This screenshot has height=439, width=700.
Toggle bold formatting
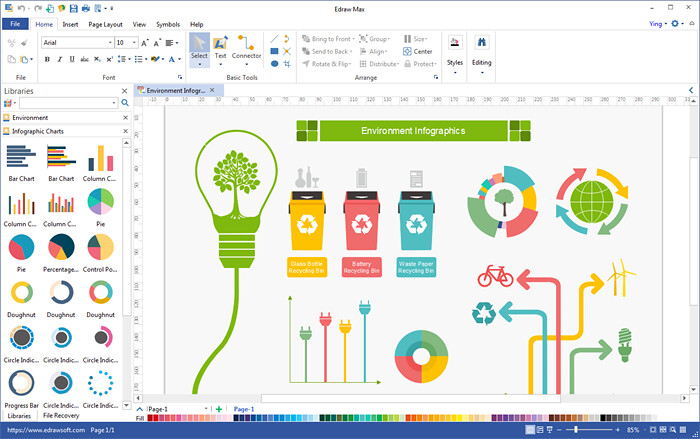pyautogui.click(x=47, y=59)
